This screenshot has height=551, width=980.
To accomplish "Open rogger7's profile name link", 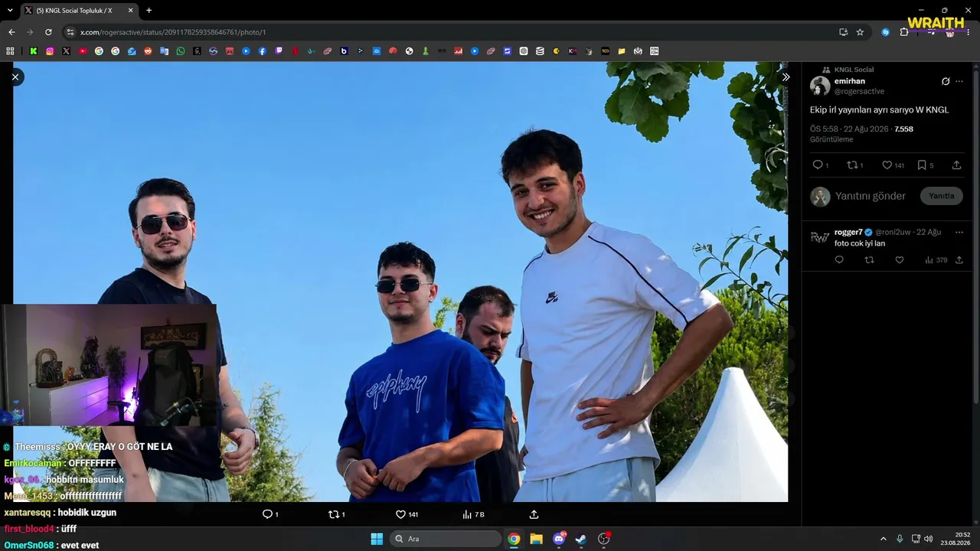I will pyautogui.click(x=848, y=232).
